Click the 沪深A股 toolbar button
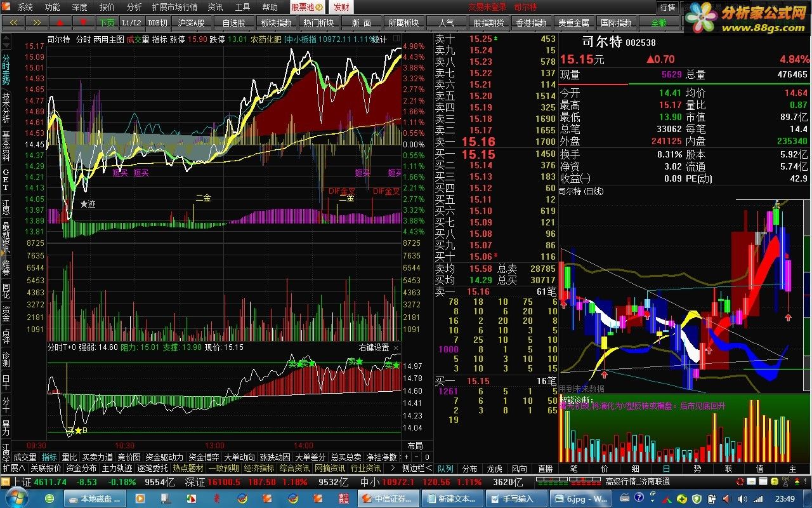812x508 pixels. point(192,22)
